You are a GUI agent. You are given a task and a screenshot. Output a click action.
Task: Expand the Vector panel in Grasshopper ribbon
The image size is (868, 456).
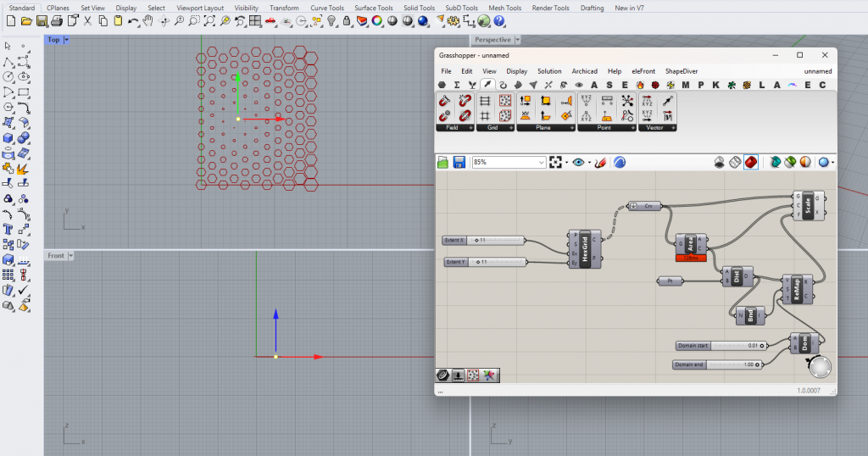click(x=657, y=127)
